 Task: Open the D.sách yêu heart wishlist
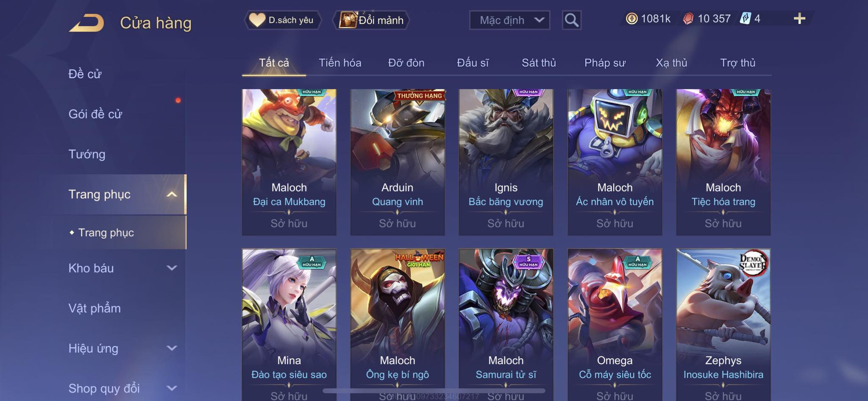point(282,20)
